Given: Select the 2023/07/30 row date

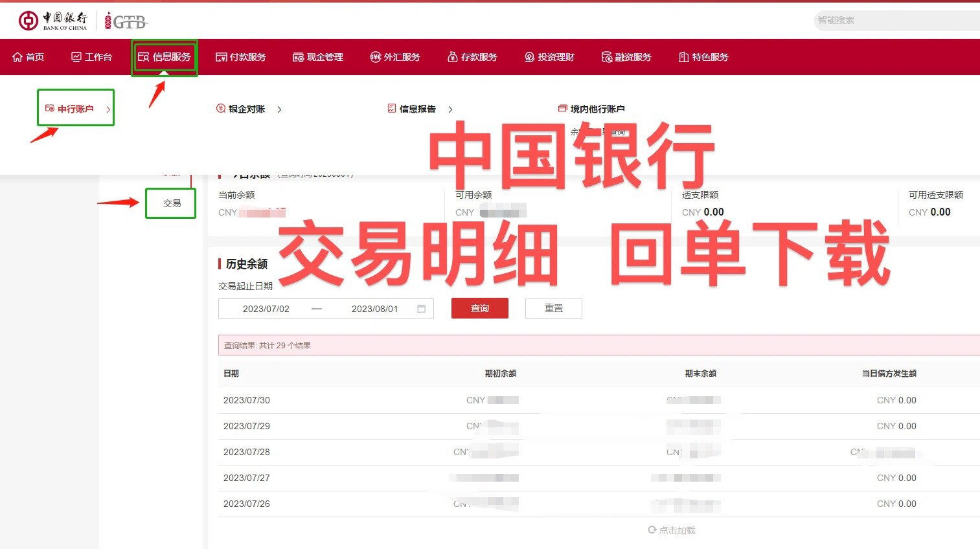Looking at the screenshot, I should point(247,400).
